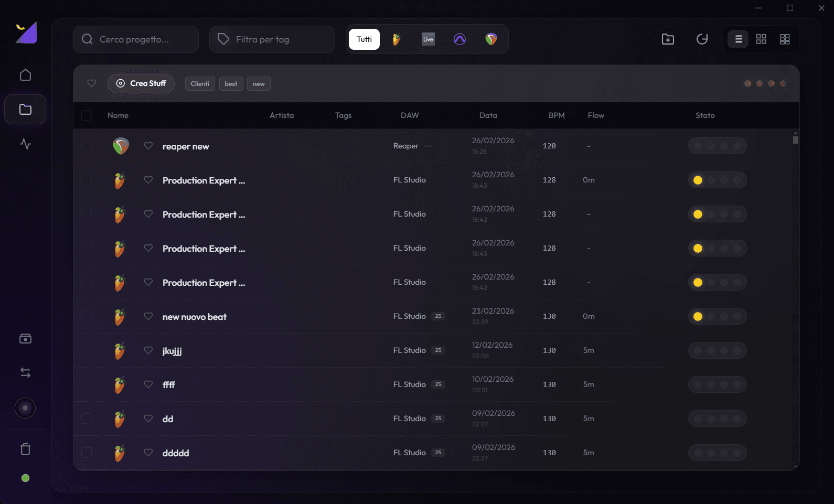Screen dimensions: 834x504
Task: Filter projects by Reaper icon
Action: [x=491, y=39]
